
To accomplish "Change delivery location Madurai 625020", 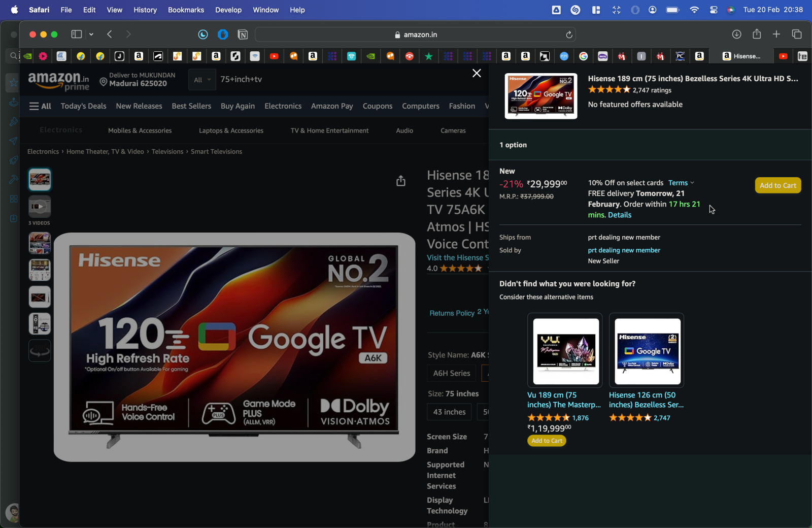I will [x=138, y=79].
